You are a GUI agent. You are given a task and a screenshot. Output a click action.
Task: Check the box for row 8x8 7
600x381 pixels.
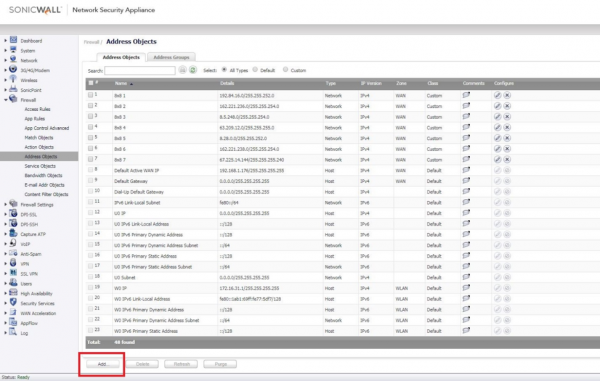pos(90,159)
